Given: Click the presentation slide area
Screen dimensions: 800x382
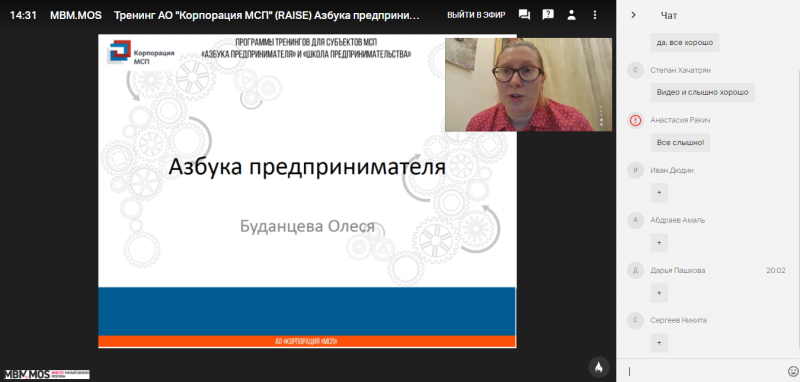Looking at the screenshot, I should pyautogui.click(x=307, y=191).
